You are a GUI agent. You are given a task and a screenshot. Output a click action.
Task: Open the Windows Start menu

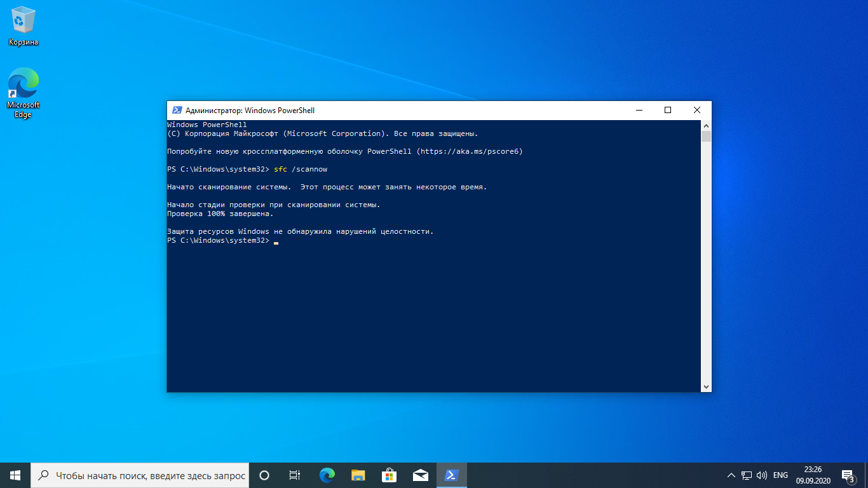point(15,475)
